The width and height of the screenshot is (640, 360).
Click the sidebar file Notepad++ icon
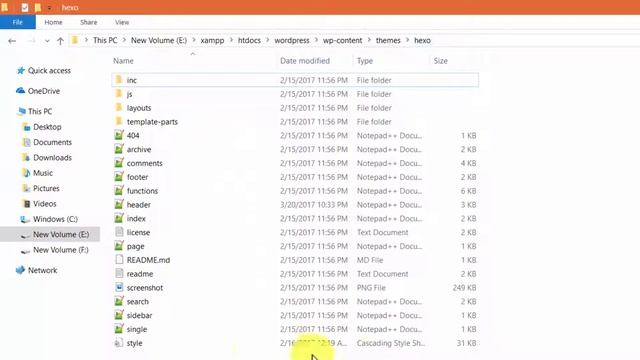tap(119, 315)
